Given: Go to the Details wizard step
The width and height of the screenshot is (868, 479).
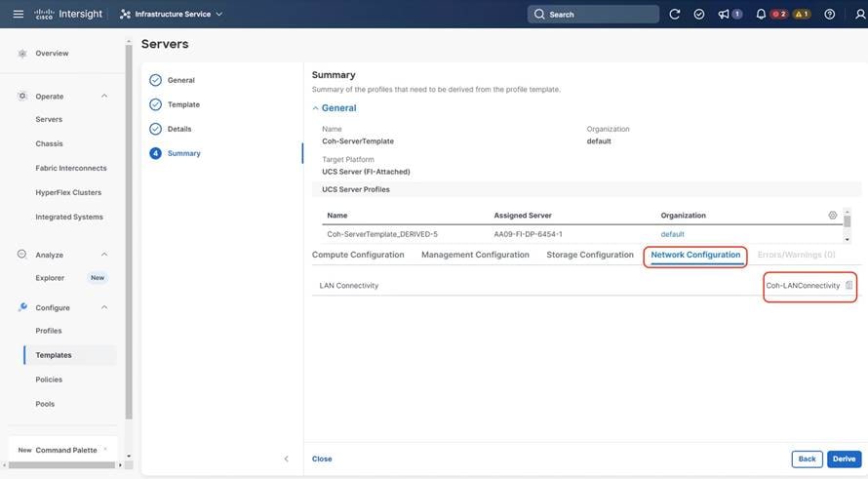Looking at the screenshot, I should tap(179, 129).
